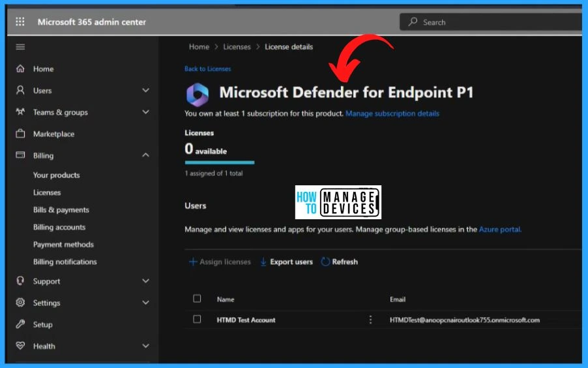Collapse the Billing section chevron
This screenshot has height=368, width=588.
(x=145, y=155)
